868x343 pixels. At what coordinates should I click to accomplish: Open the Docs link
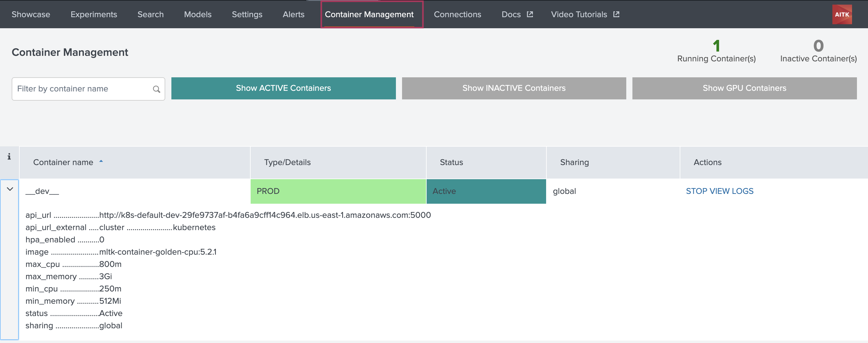511,14
